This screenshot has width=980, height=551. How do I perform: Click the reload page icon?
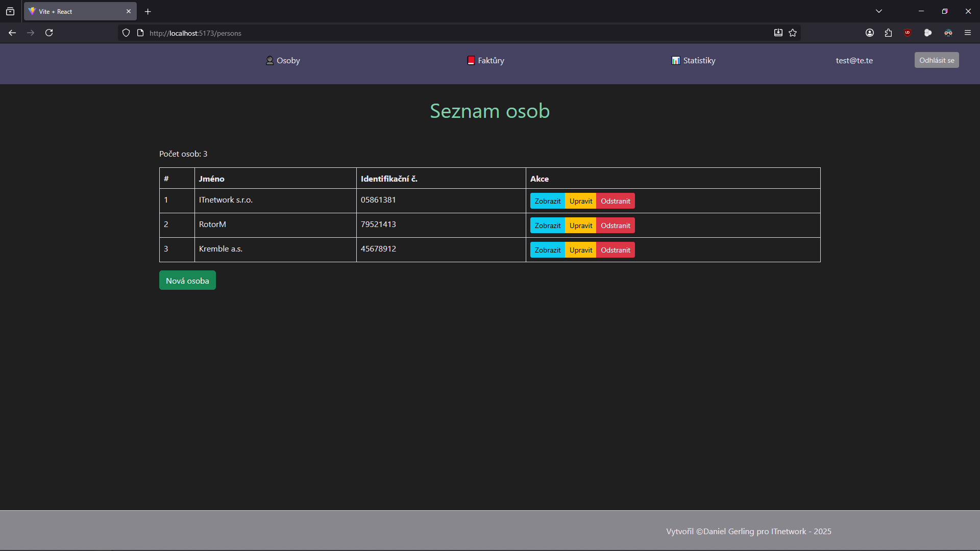pos(49,33)
